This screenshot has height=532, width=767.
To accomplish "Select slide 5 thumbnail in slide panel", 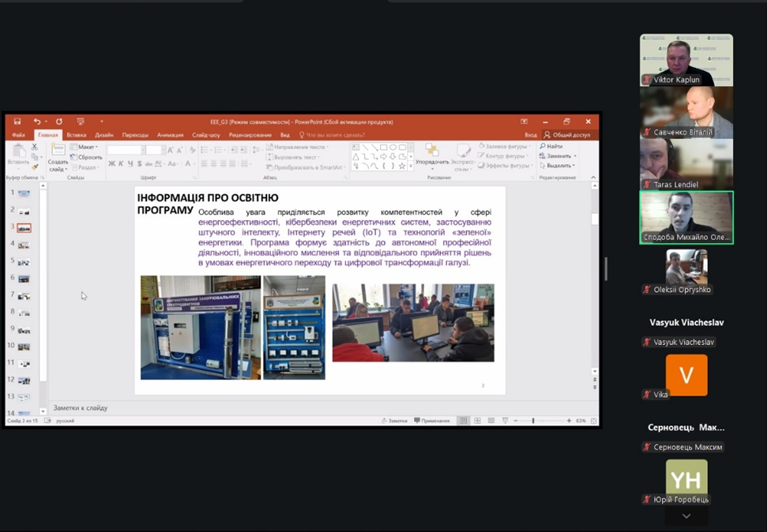I will tap(24, 261).
